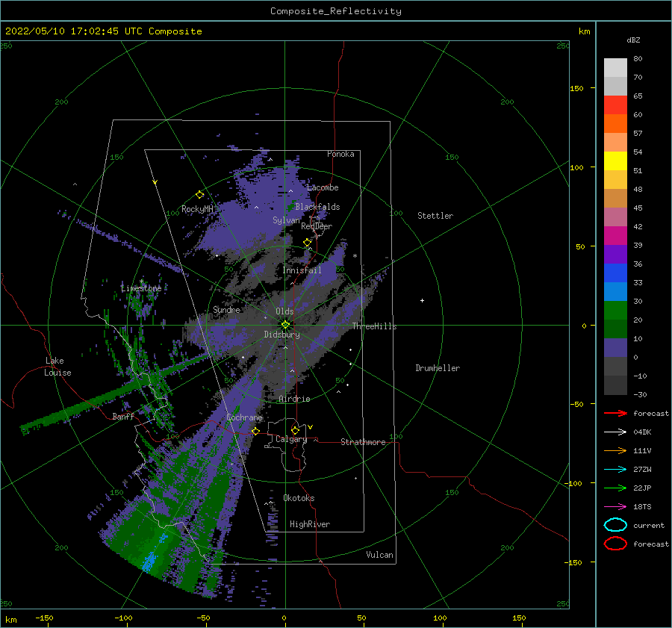Click the cyan current ellipse icon
672x628 pixels.
(615, 525)
